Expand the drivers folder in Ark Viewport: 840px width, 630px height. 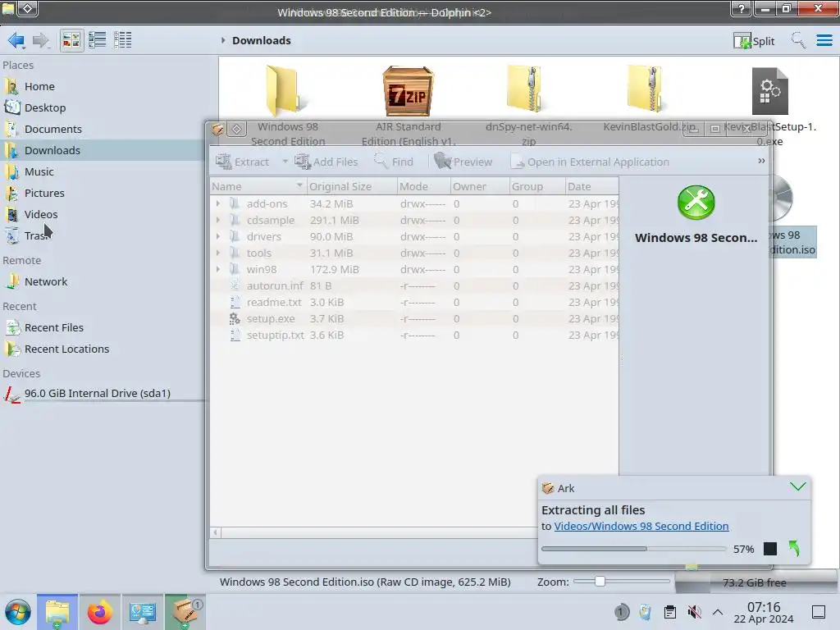pos(217,236)
